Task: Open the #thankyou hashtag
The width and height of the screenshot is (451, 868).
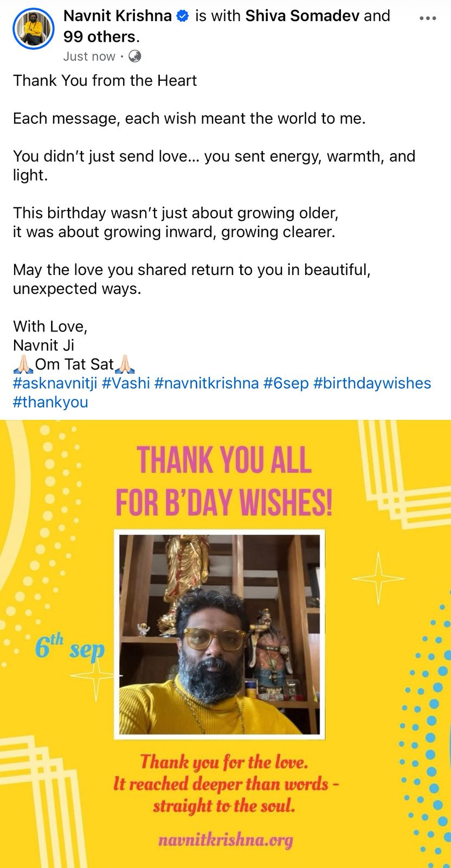Action: point(50,402)
